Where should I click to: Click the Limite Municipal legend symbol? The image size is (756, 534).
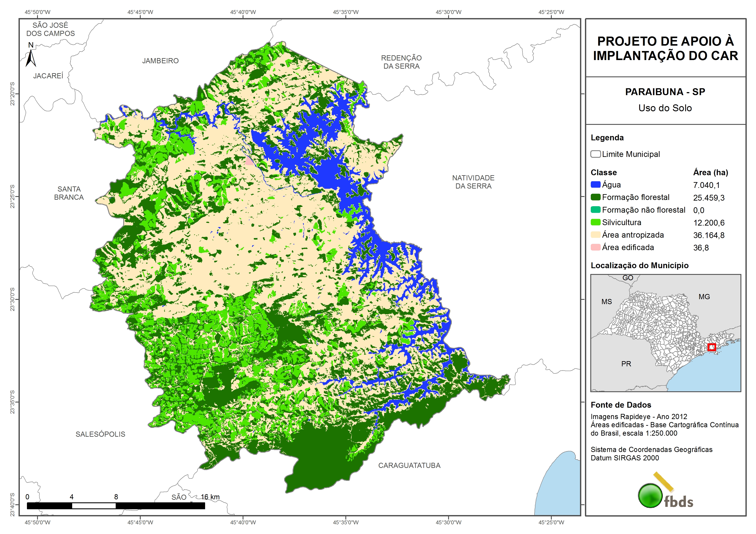click(595, 154)
